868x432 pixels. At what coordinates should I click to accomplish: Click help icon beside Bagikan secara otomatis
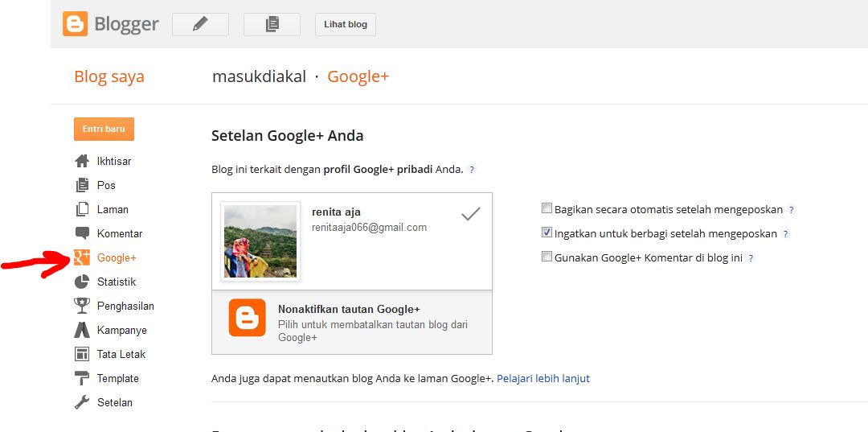(791, 210)
